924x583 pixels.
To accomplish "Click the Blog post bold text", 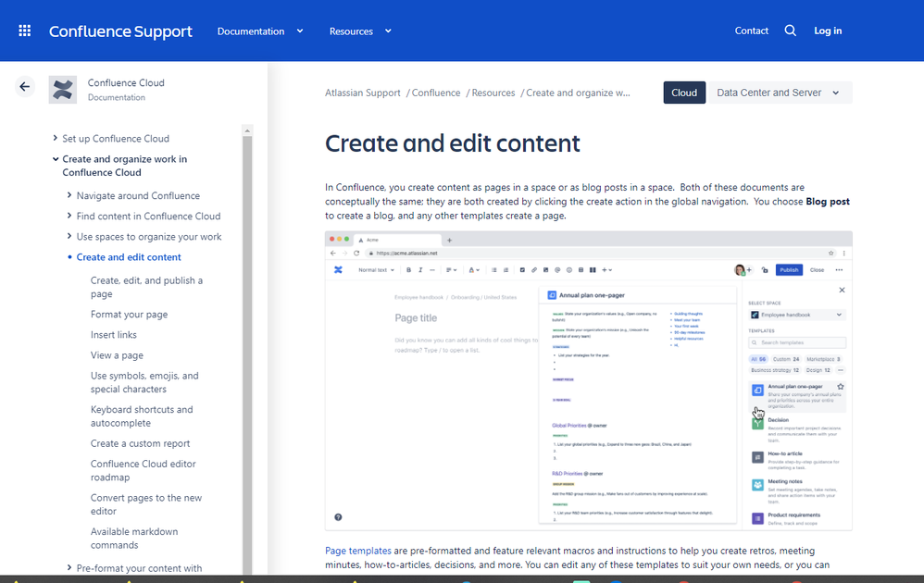I will pyautogui.click(x=828, y=202).
